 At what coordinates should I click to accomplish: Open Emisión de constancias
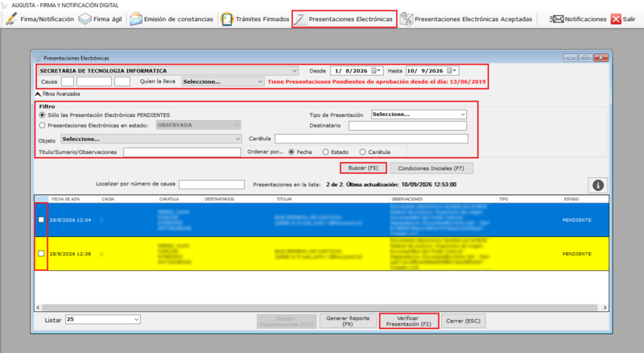pyautogui.click(x=171, y=19)
